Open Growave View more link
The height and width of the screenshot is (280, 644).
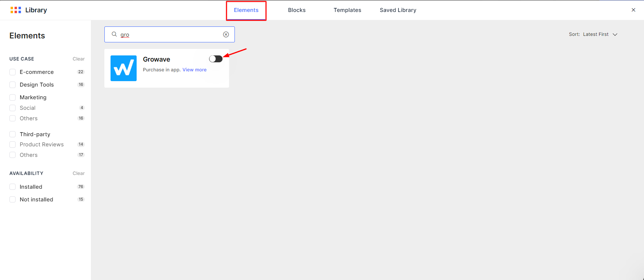click(195, 70)
